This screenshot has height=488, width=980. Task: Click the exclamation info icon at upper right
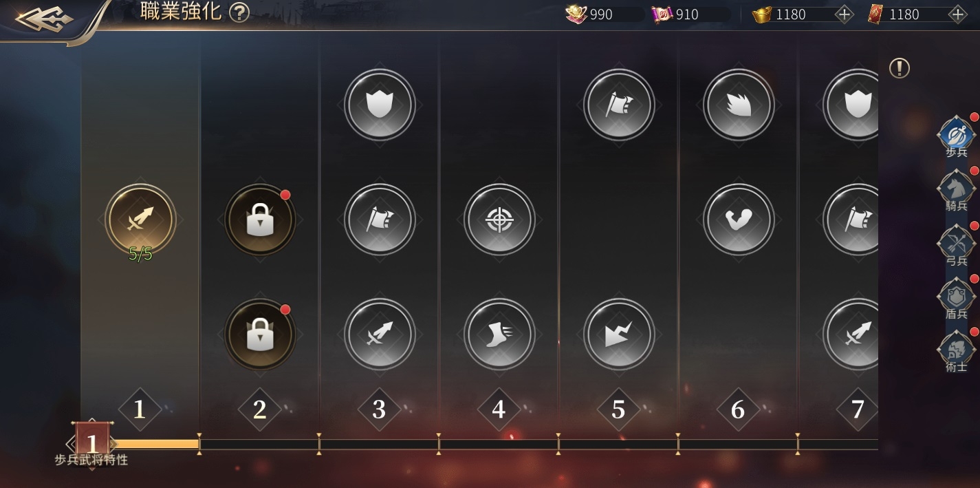coord(900,68)
